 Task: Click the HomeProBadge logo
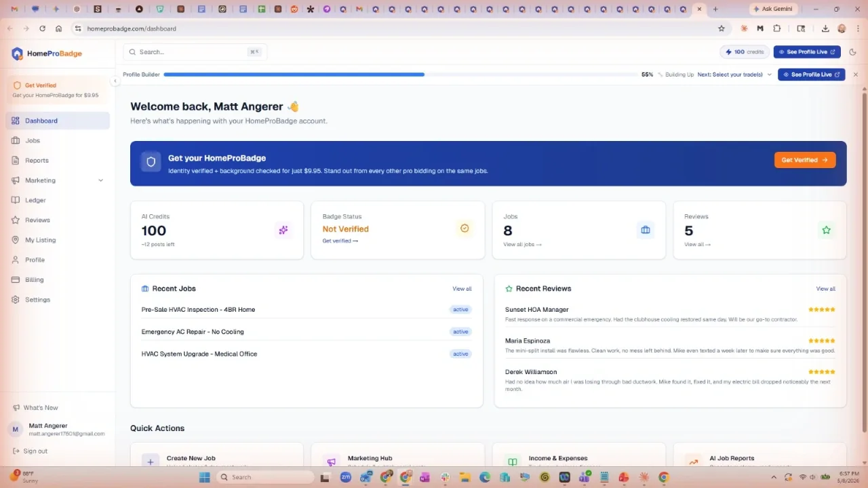click(x=47, y=54)
